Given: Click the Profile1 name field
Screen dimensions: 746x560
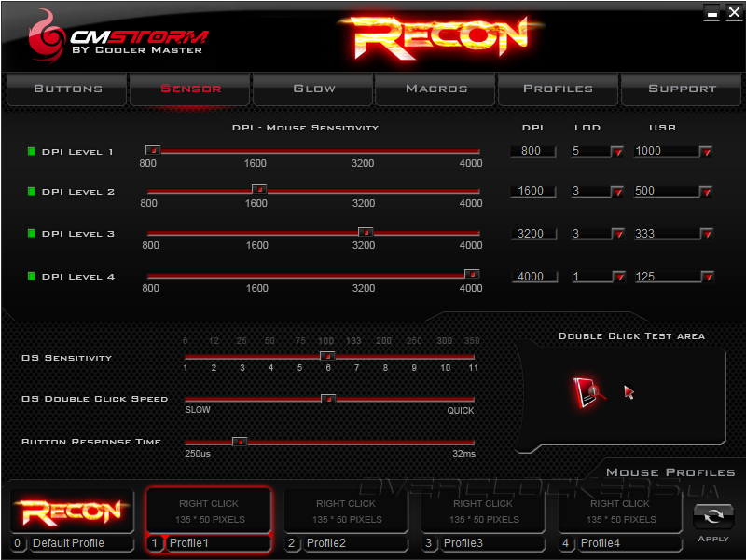Looking at the screenshot, I should (x=218, y=543).
